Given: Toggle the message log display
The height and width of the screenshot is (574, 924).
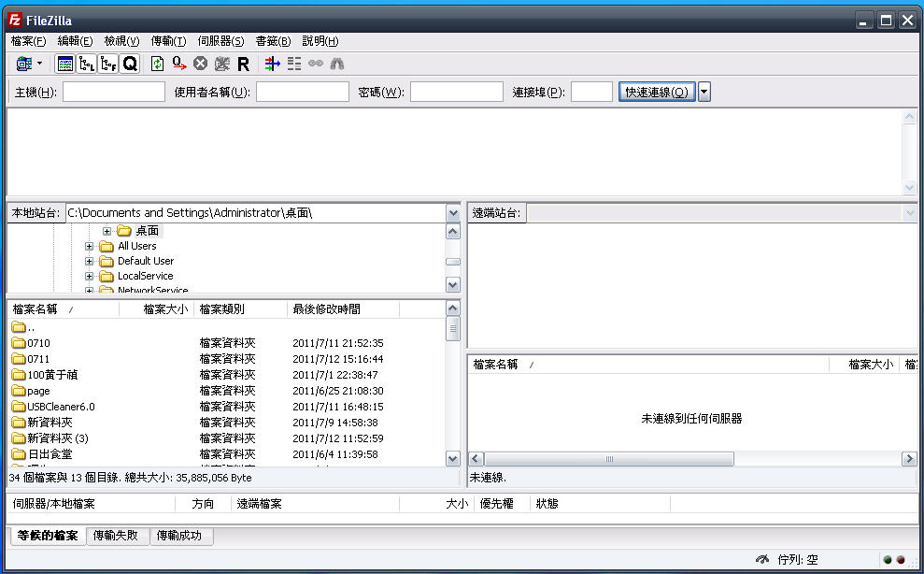Looking at the screenshot, I should click(x=64, y=64).
